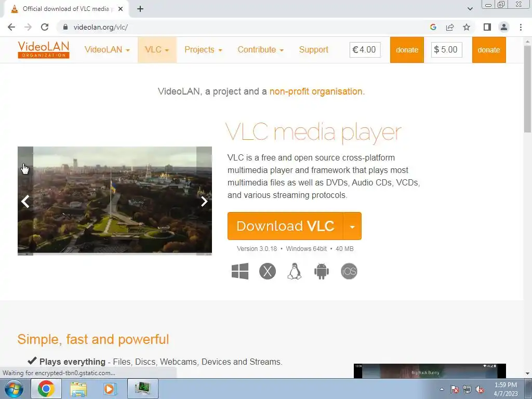This screenshot has width=532, height=399.
Task: Click the page vertical scrollbar thumb
Action: click(x=528, y=88)
